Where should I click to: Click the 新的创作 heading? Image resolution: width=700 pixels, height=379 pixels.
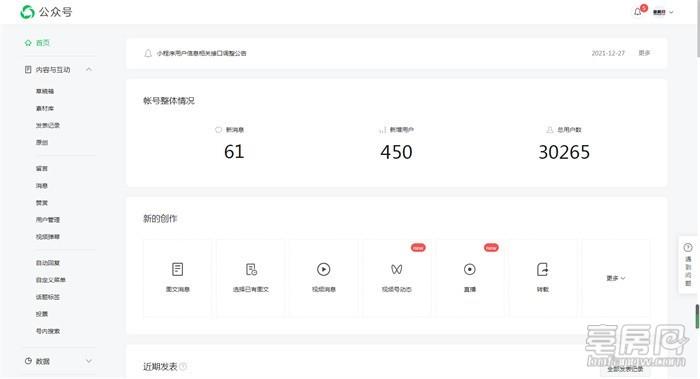point(160,219)
